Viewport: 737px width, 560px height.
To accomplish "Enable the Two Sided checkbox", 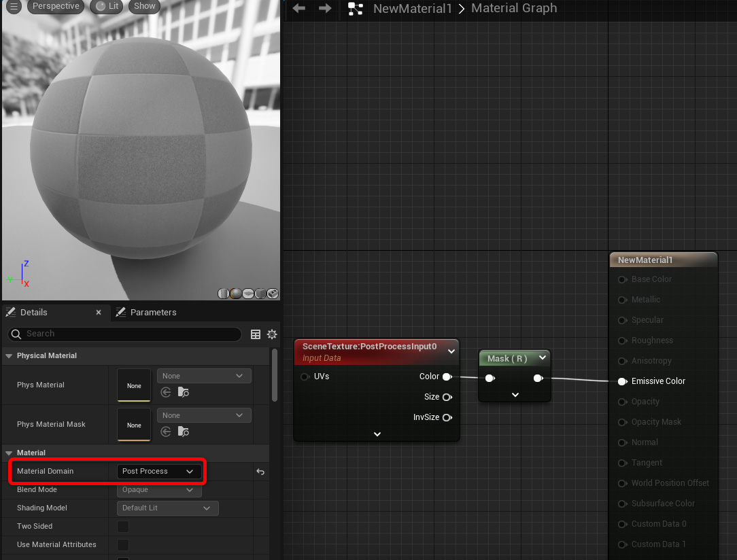I will coord(123,527).
